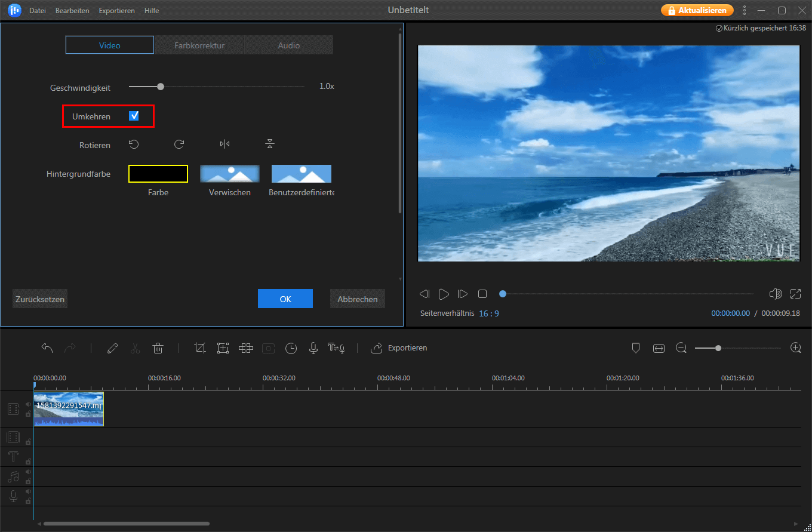
Task: Click the mosaic tool icon
Action: [x=245, y=348]
